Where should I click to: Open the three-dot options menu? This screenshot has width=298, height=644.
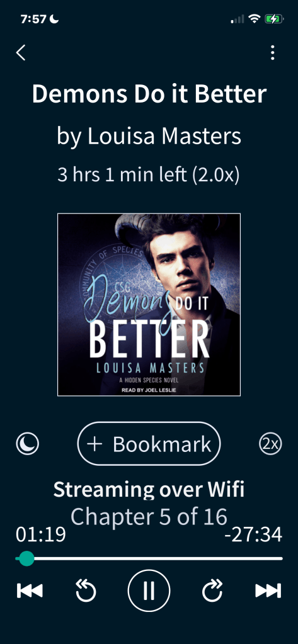pyautogui.click(x=273, y=53)
